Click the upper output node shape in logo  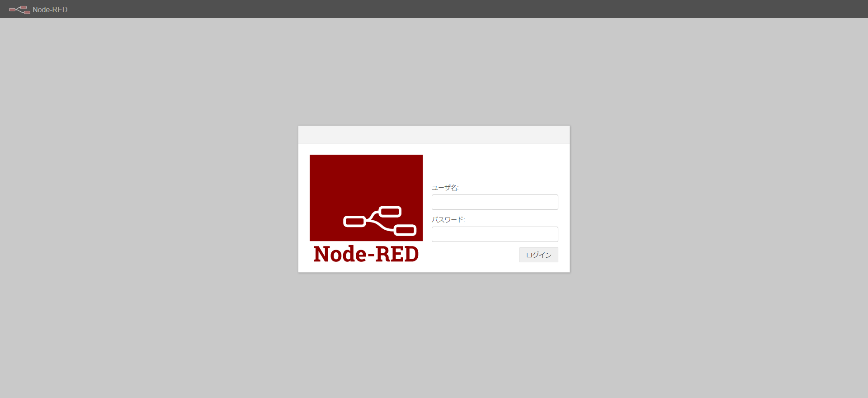[x=390, y=211]
